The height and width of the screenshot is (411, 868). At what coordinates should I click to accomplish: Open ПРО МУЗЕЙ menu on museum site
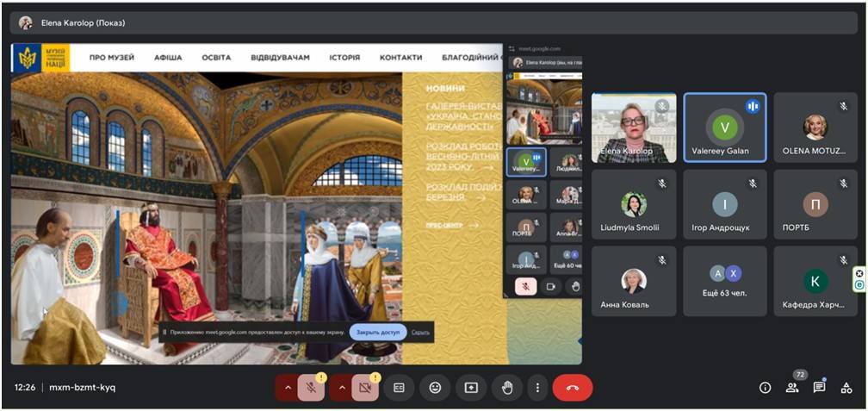point(112,58)
